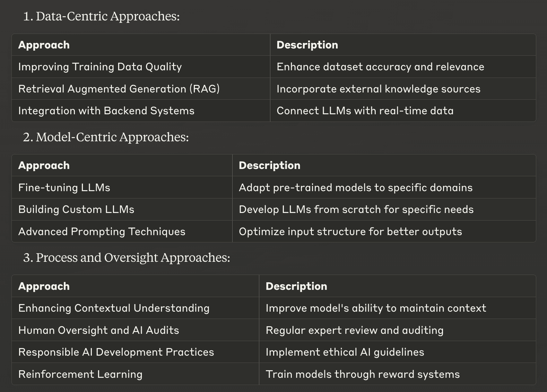Image resolution: width=547 pixels, height=392 pixels.
Task: Click 'Retrieval Augmented Generation (RAG)' cell
Action: [x=141, y=89]
